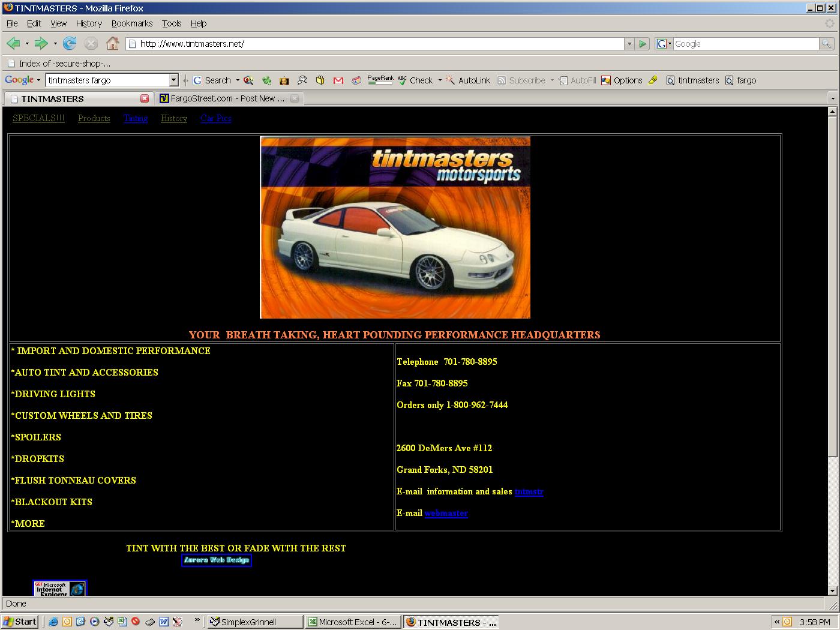Open the Help menu
Screen dimensions: 840x630
tap(199, 23)
